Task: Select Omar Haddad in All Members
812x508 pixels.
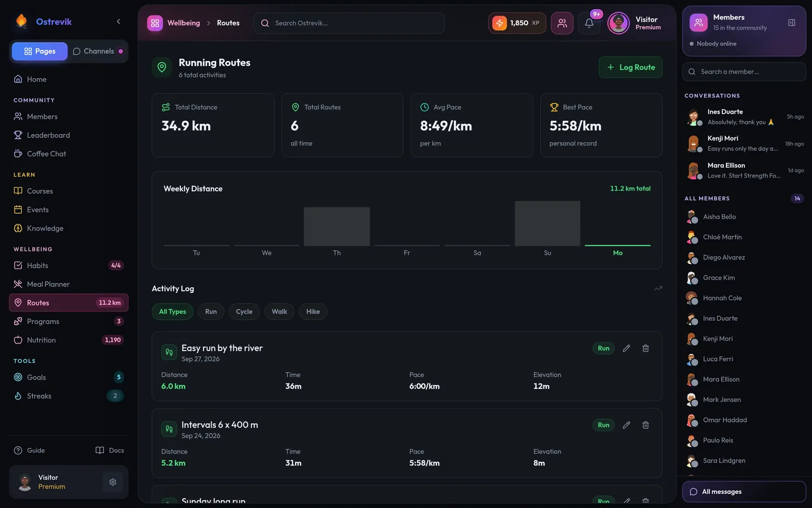Action: point(744,420)
